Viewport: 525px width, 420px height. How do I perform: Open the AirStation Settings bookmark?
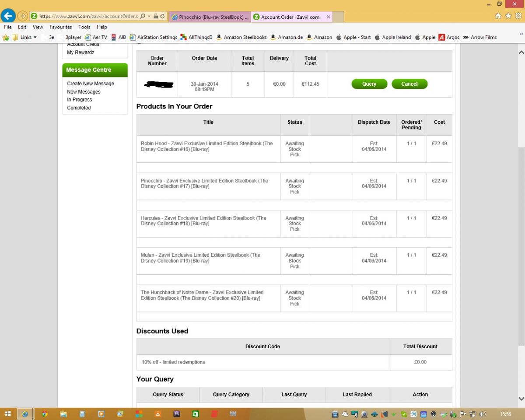(x=154, y=37)
